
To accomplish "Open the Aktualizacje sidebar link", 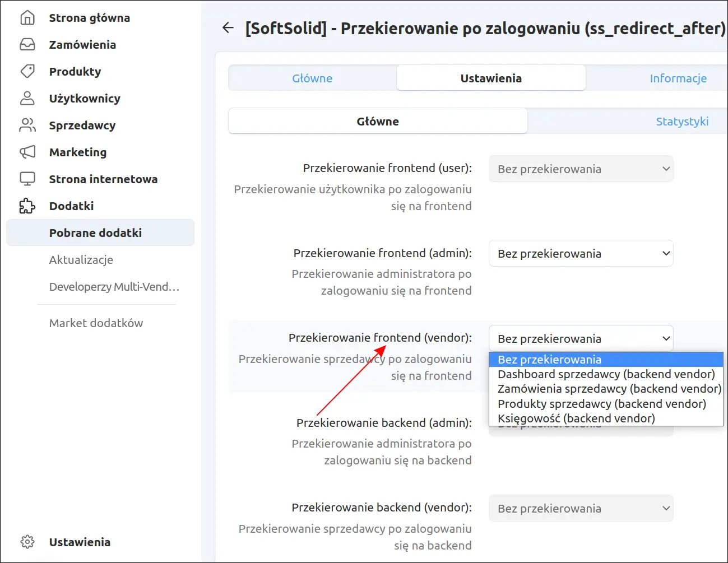I will pyautogui.click(x=81, y=260).
